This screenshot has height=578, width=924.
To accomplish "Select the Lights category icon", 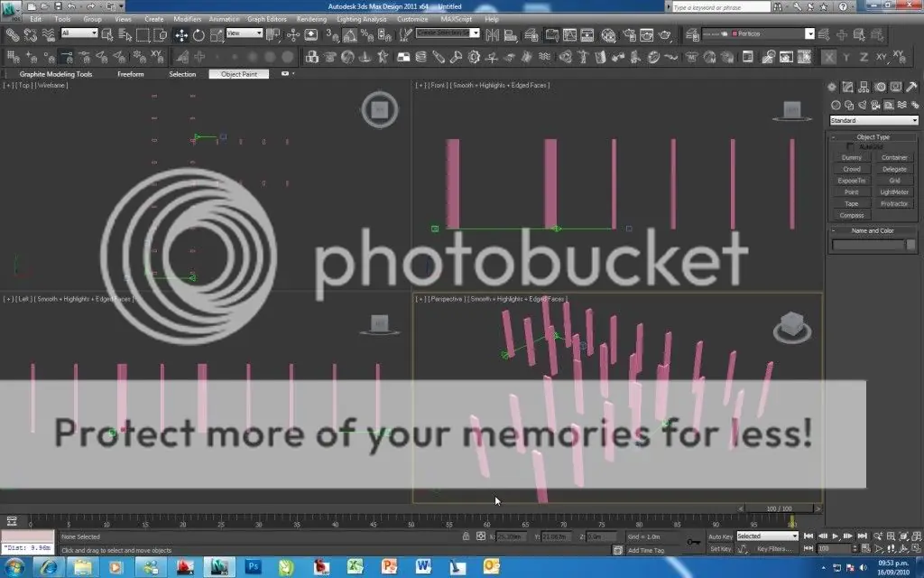I will coord(863,105).
